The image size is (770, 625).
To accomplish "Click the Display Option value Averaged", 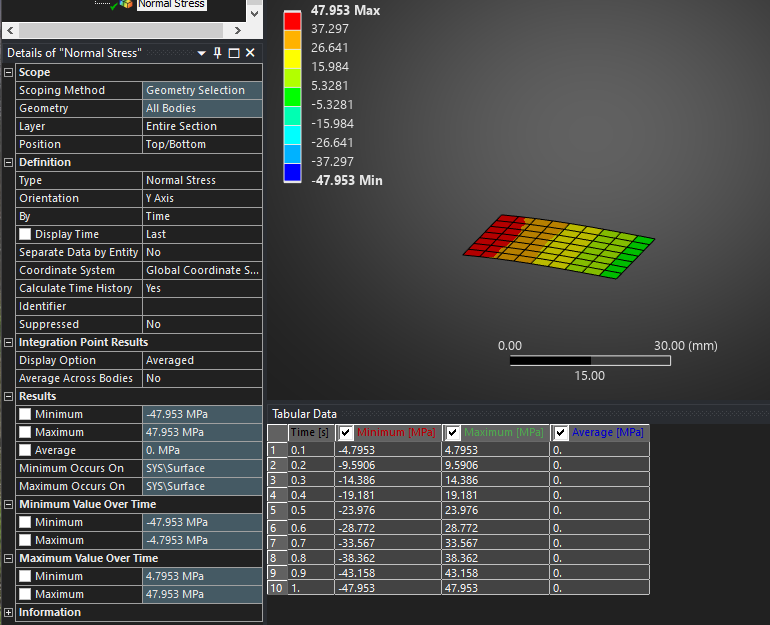I will [202, 360].
